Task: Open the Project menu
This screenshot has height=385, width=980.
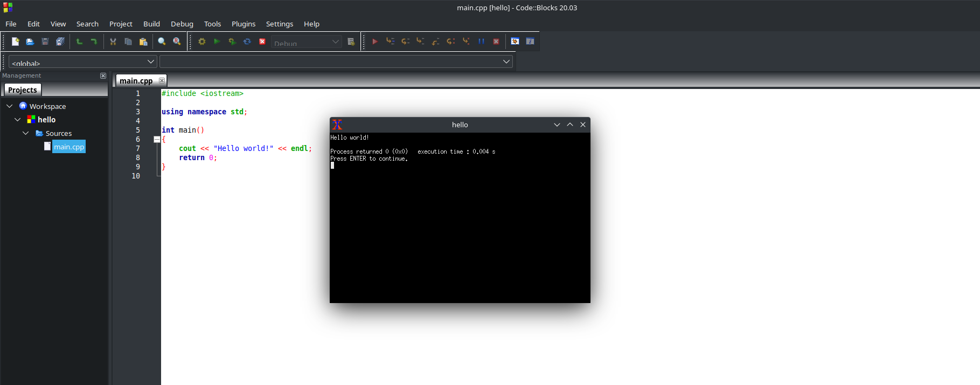Action: [x=121, y=24]
